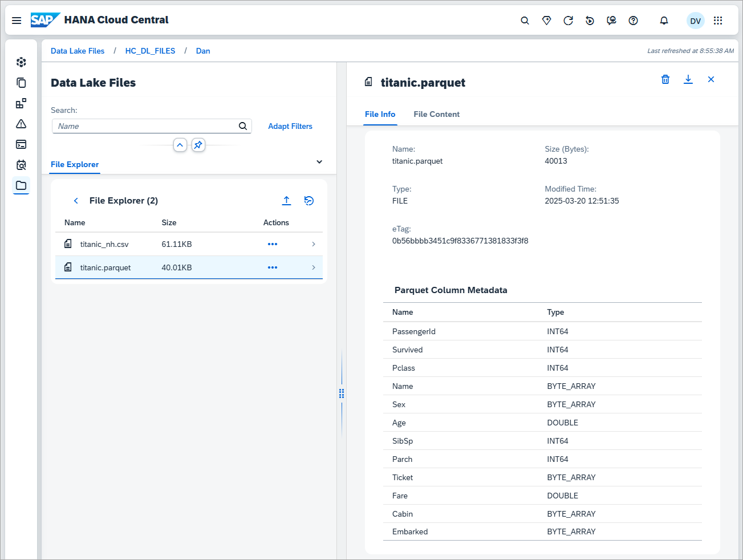Click the DOUBLE type in the Age row
The height and width of the screenshot is (560, 743).
(563, 423)
